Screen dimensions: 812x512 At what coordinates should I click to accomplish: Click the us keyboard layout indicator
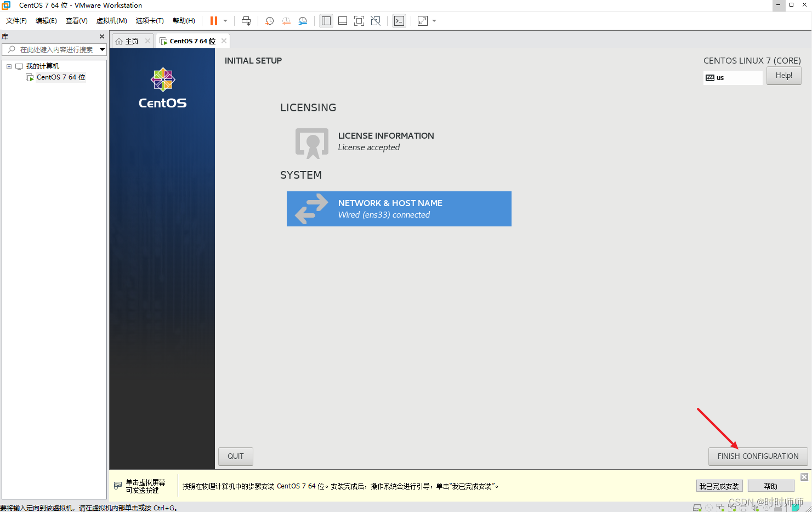[x=732, y=78]
